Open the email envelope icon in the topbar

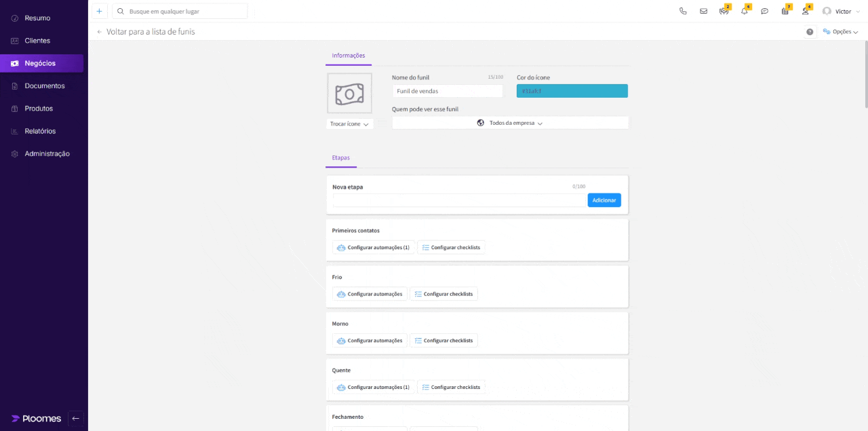703,11
